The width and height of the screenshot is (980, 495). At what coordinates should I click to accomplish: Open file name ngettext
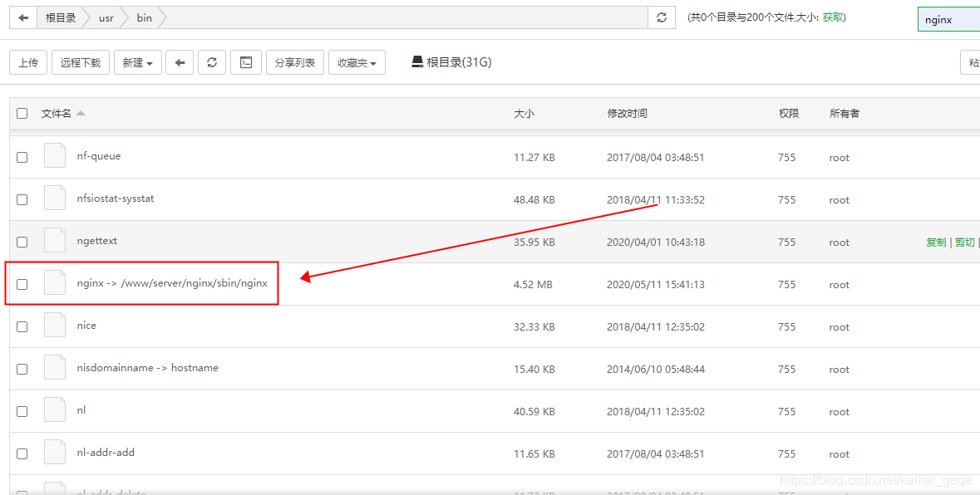[x=97, y=241]
